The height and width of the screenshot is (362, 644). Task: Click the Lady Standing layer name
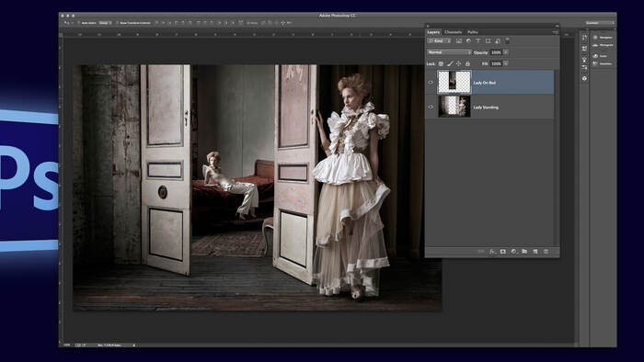[x=486, y=107]
